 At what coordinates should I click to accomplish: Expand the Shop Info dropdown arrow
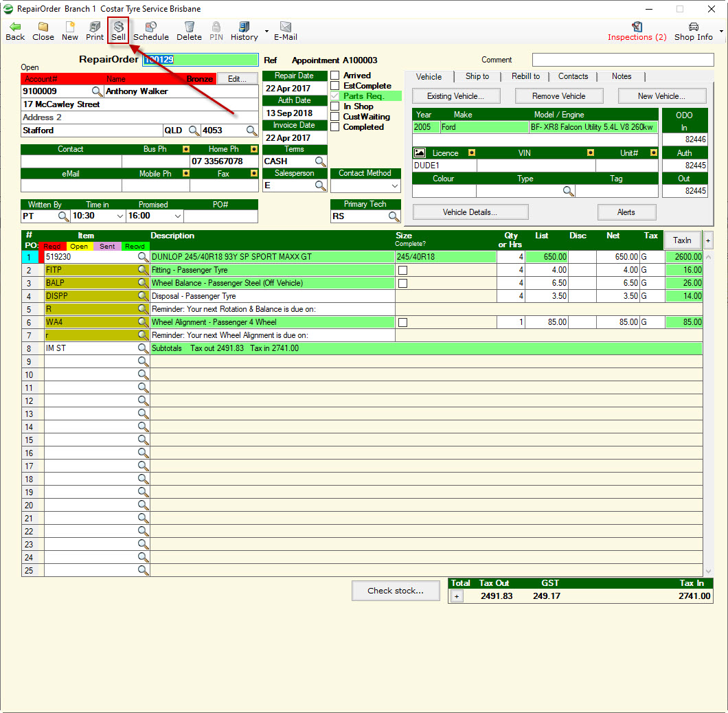(721, 31)
